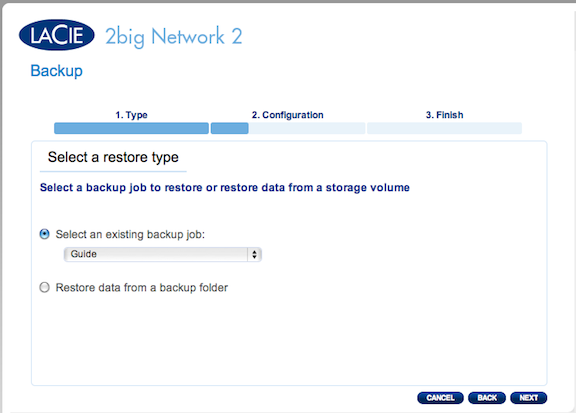Click the 2big Network 2 product title
Screen dimensions: 576x413
tap(174, 37)
